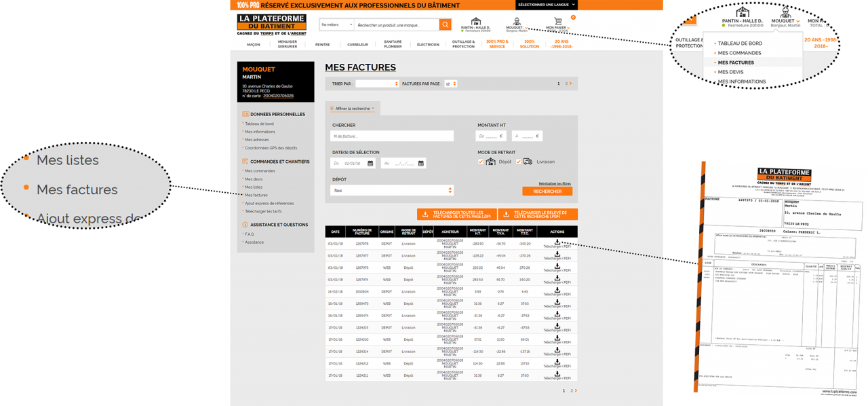Open the Sanitaire Plombier category menu
Viewport: 868px width, 406px height.
coord(393,44)
